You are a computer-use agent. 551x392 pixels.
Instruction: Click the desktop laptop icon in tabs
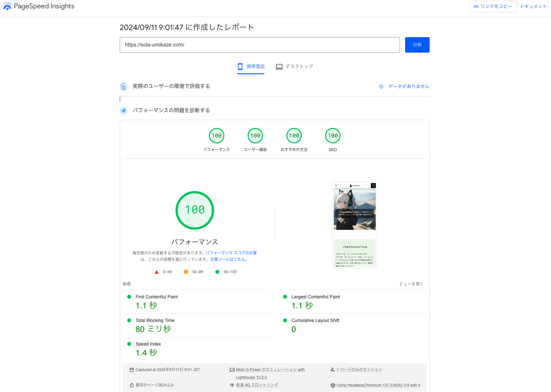[x=279, y=67]
